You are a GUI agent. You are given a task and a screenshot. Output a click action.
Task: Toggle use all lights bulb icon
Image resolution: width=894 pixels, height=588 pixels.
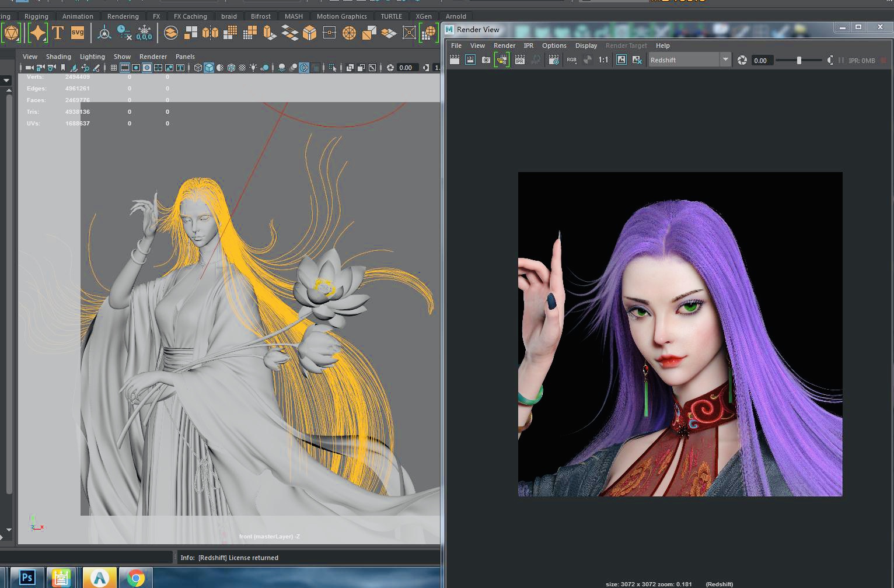253,68
